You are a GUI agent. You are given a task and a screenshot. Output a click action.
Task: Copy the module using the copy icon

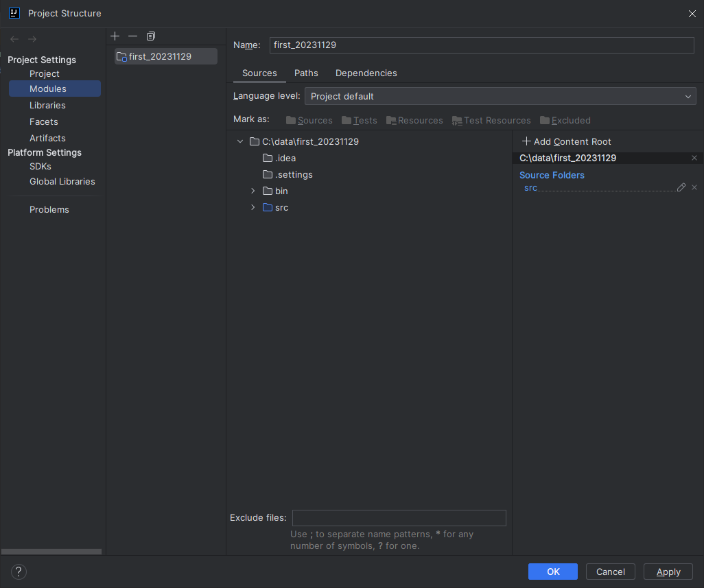[151, 36]
